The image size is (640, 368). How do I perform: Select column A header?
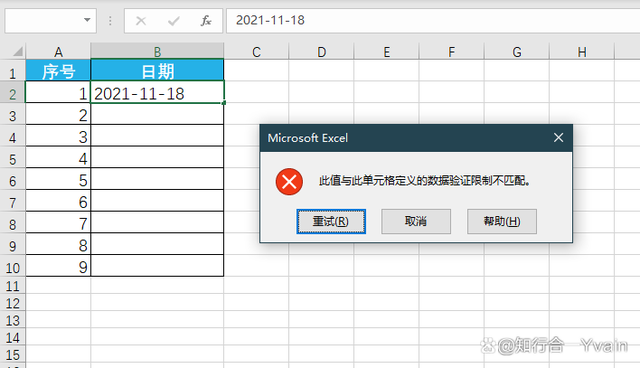(58, 52)
